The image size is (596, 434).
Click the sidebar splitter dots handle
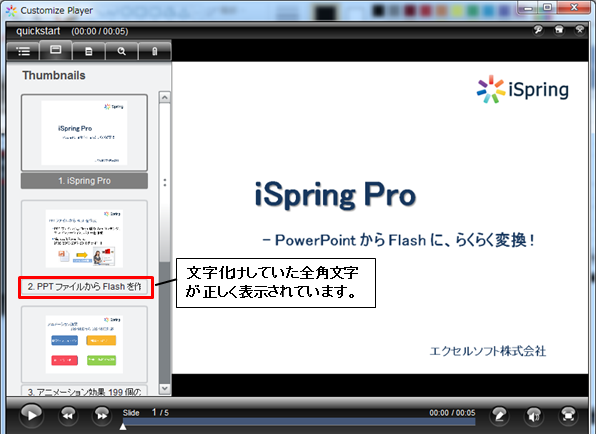click(165, 182)
